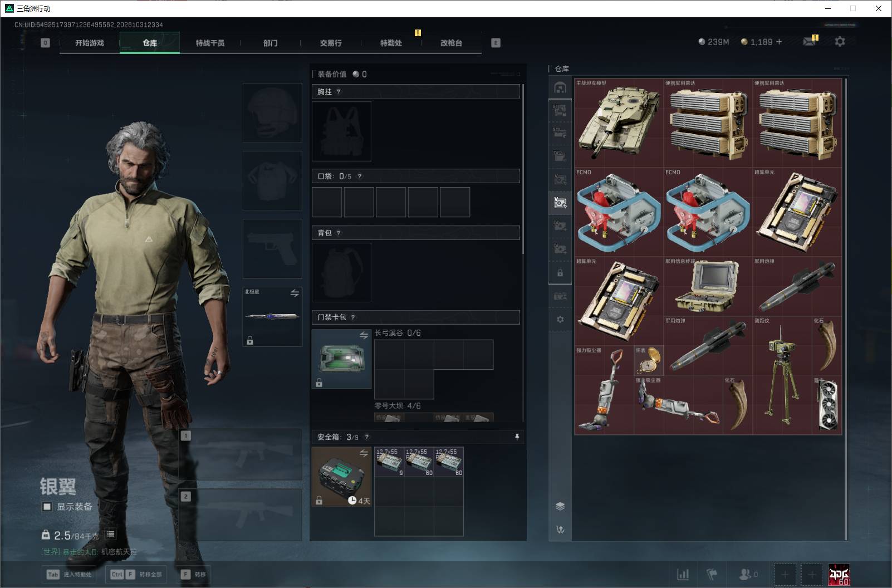The image size is (892, 588).
Task: Click the stash sort layers icon
Action: pos(560,506)
